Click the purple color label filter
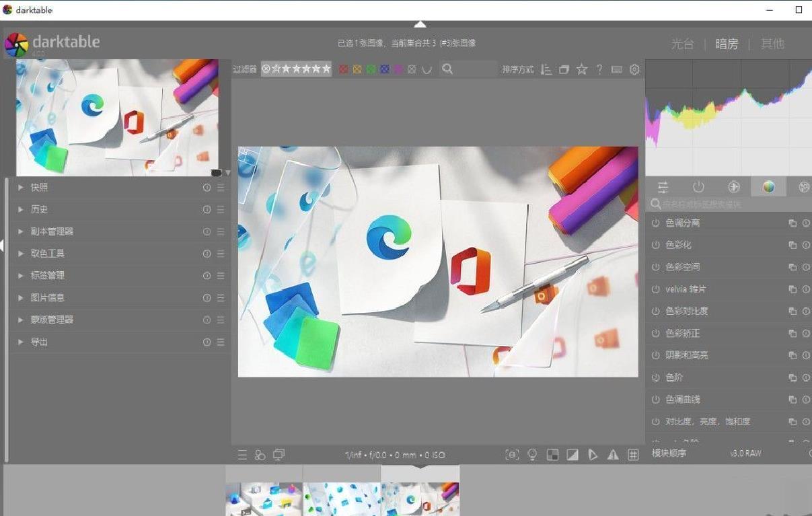Screen dimensions: 812x516 [398, 69]
